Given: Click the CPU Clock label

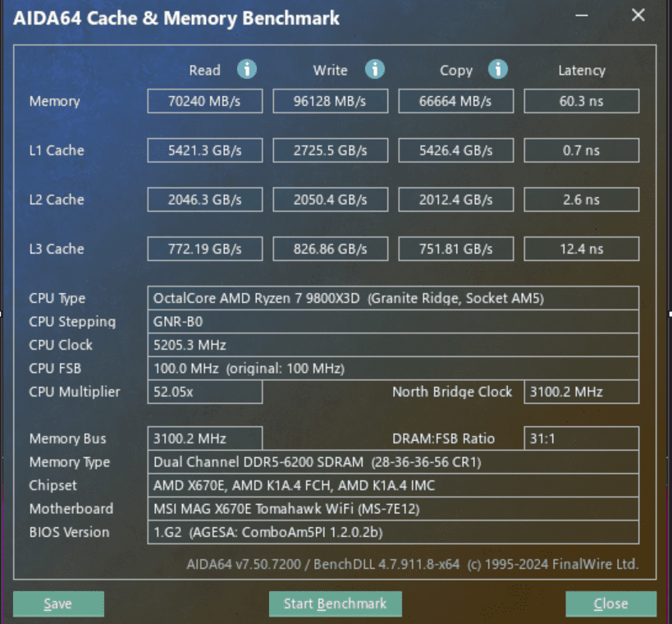Looking at the screenshot, I should 61,345.
